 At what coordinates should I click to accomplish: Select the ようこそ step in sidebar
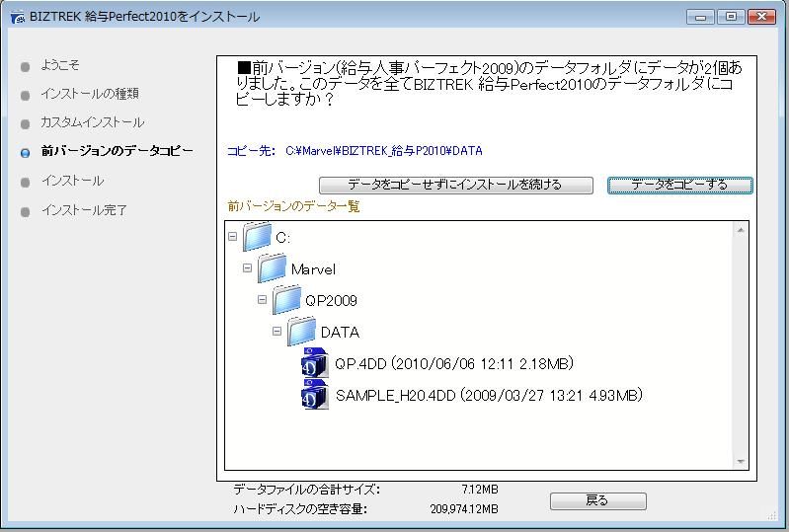[x=60, y=65]
